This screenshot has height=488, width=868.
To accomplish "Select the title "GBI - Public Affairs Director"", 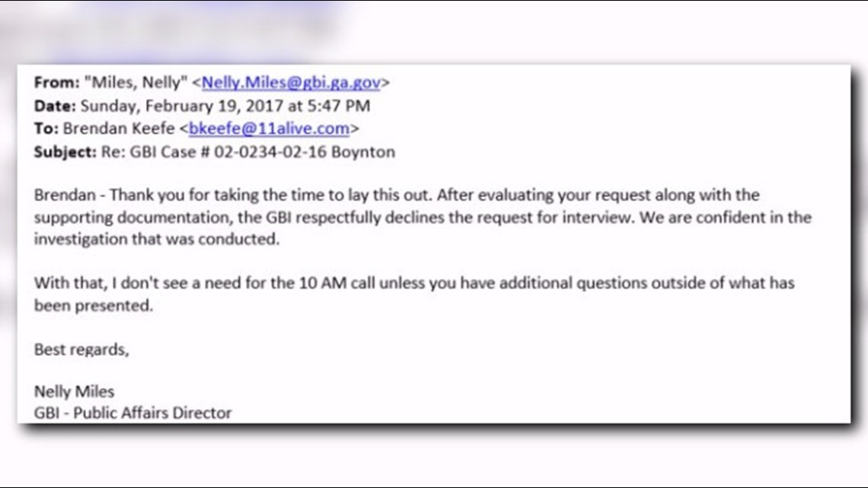I will click(132, 413).
